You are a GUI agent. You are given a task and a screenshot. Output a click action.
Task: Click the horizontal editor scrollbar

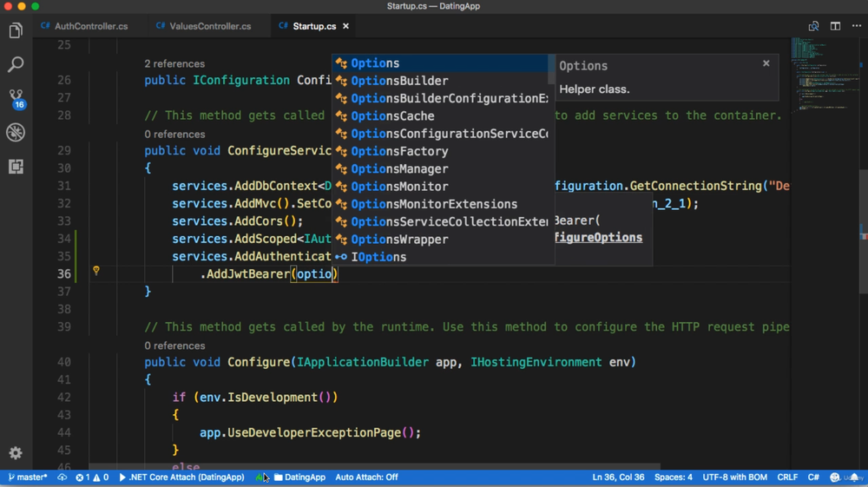click(x=374, y=466)
